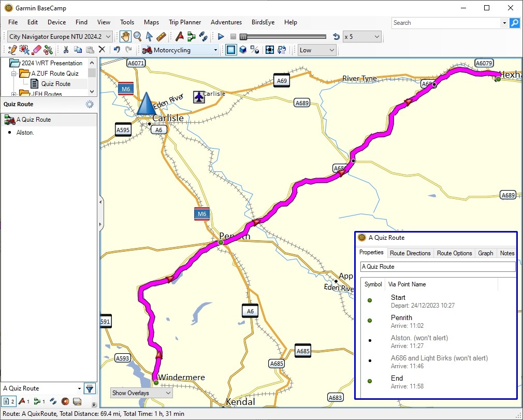Toggle the waypoints filter showing 1
The height and width of the screenshot is (420, 523).
(24, 401)
